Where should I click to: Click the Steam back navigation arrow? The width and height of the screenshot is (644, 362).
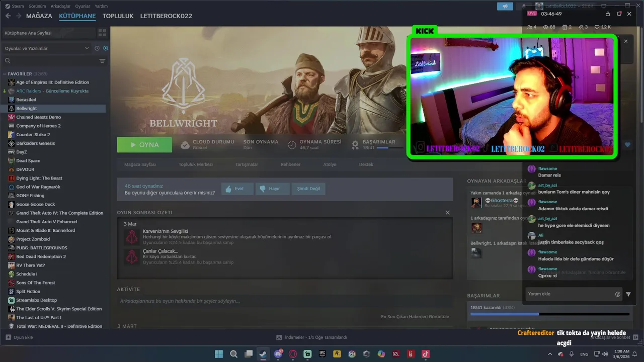(8, 16)
